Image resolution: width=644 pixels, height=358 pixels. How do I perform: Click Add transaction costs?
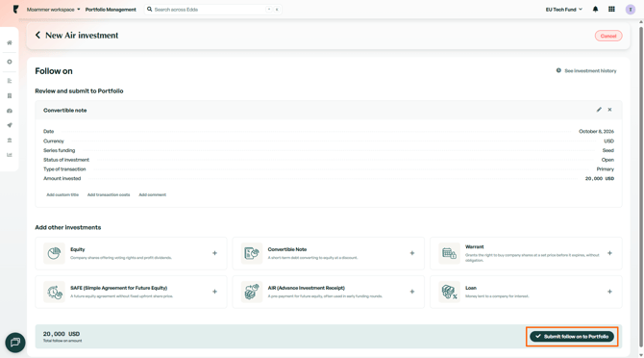pyautogui.click(x=109, y=194)
